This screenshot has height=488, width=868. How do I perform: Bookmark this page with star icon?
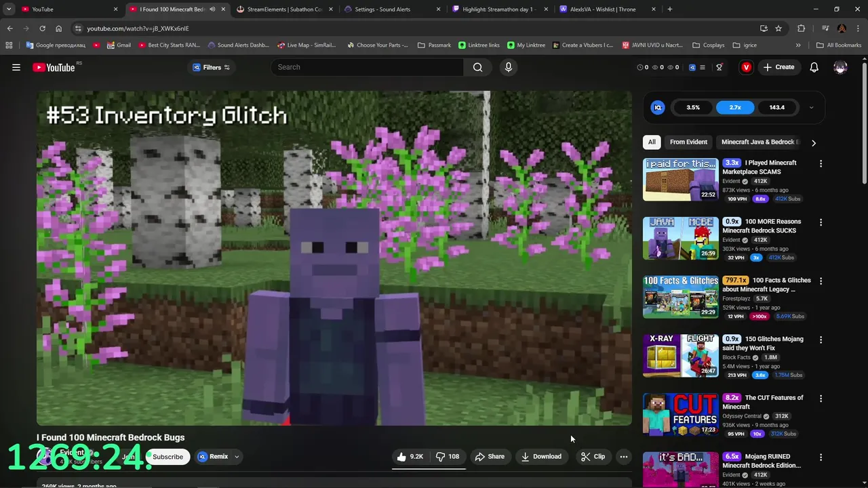click(x=778, y=28)
